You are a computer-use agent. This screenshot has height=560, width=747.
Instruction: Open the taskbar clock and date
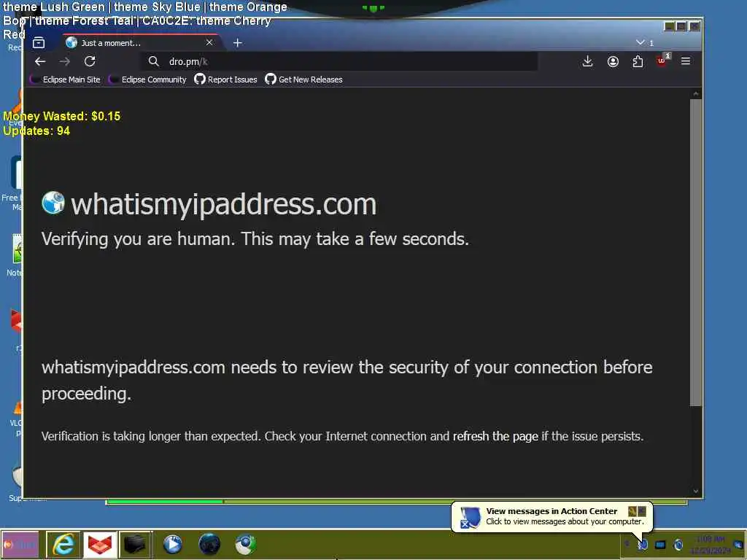click(x=711, y=545)
